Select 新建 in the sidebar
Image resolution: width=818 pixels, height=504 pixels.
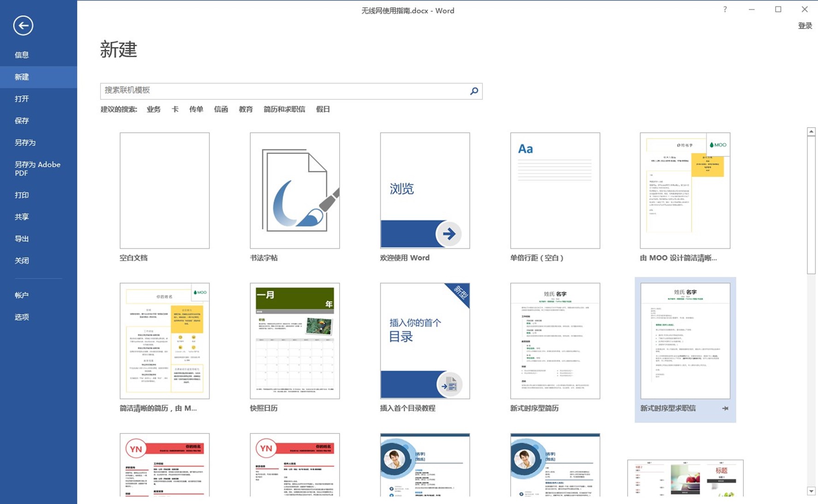click(38, 77)
